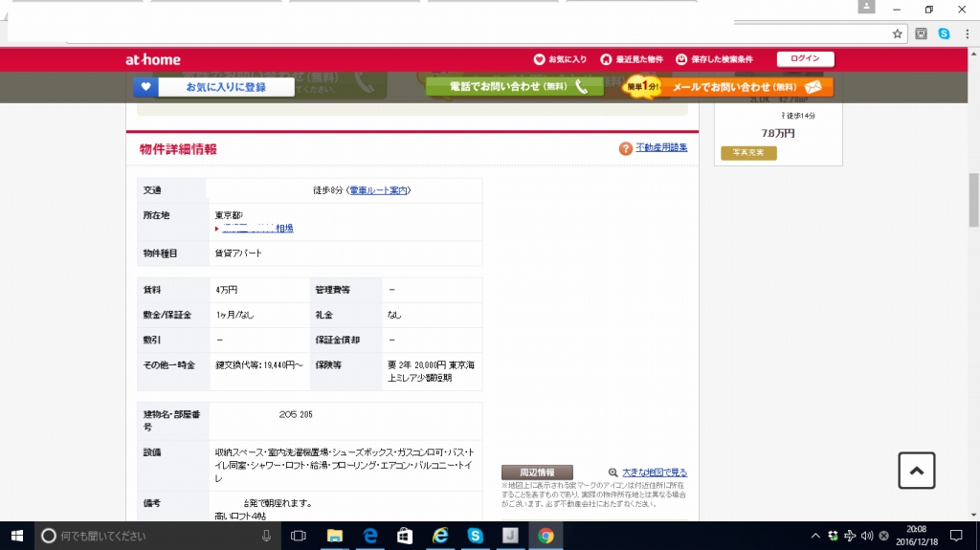Open Task View on taskbar
The width and height of the screenshot is (980, 550).
pos(299,536)
